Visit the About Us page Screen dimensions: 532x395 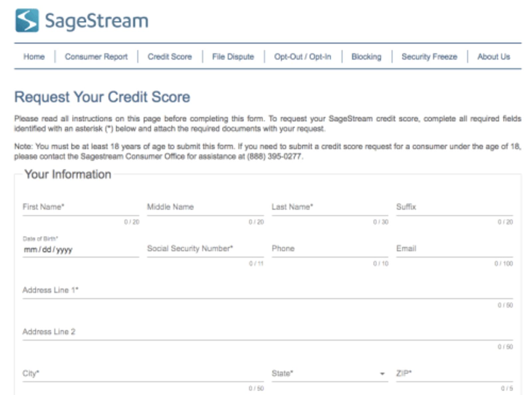click(x=493, y=57)
